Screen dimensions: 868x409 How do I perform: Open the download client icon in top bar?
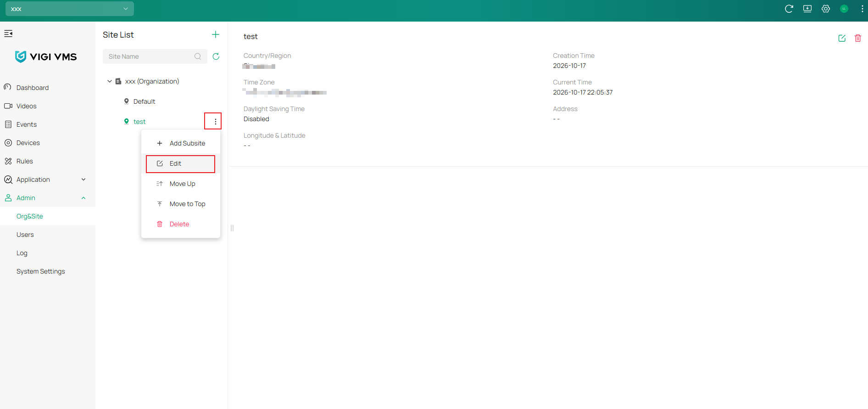coord(807,9)
